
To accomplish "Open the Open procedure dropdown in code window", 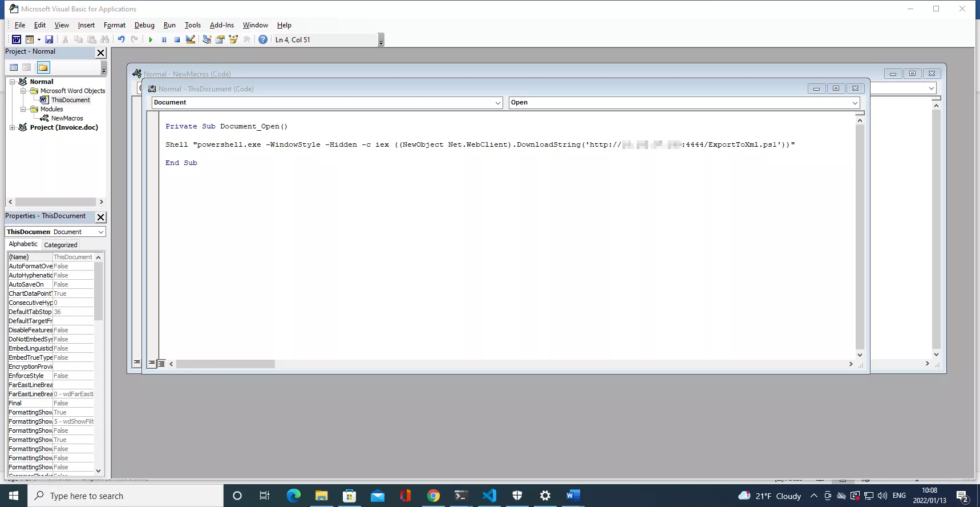I will point(855,103).
